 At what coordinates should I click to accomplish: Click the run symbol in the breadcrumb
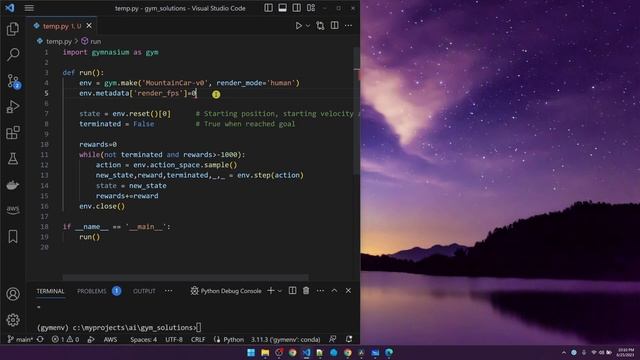coord(91,41)
